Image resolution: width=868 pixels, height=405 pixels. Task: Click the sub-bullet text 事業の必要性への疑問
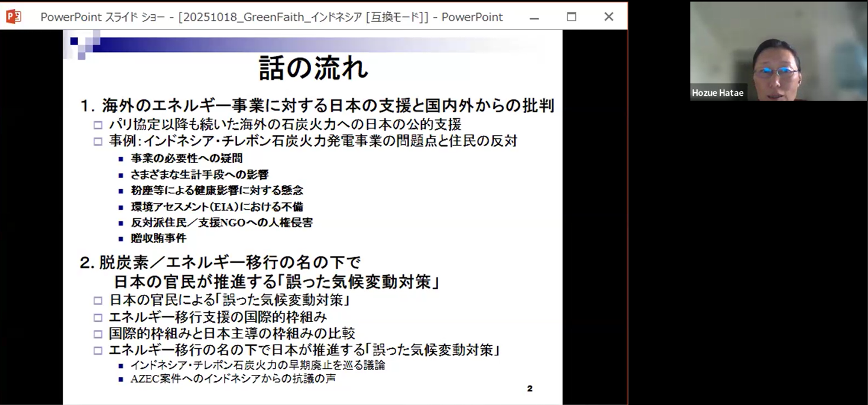186,158
